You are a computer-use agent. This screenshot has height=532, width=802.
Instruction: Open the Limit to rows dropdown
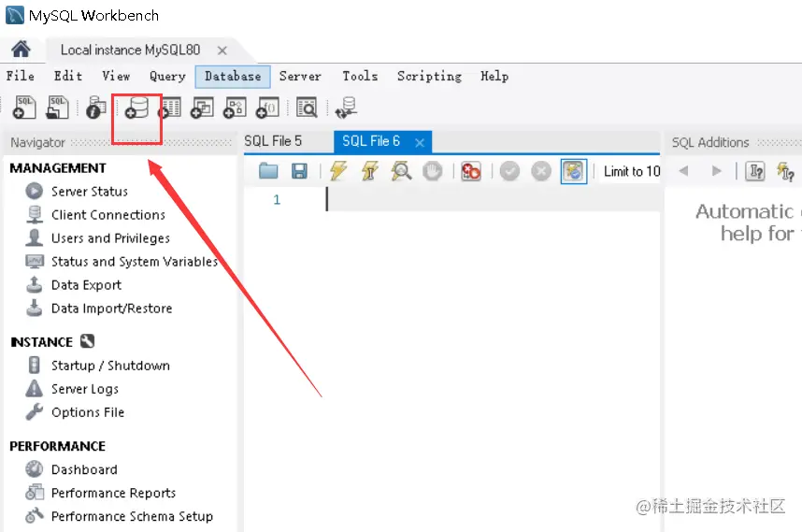point(632,171)
